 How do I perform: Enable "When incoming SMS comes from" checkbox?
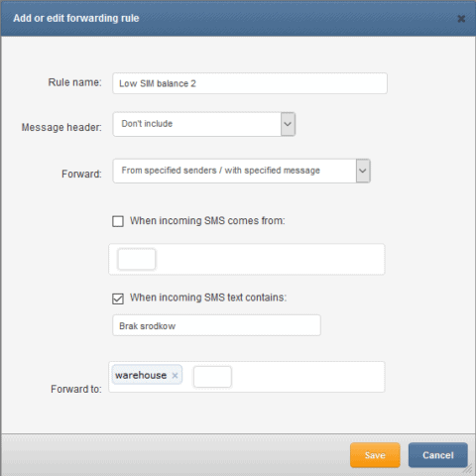pos(118,221)
